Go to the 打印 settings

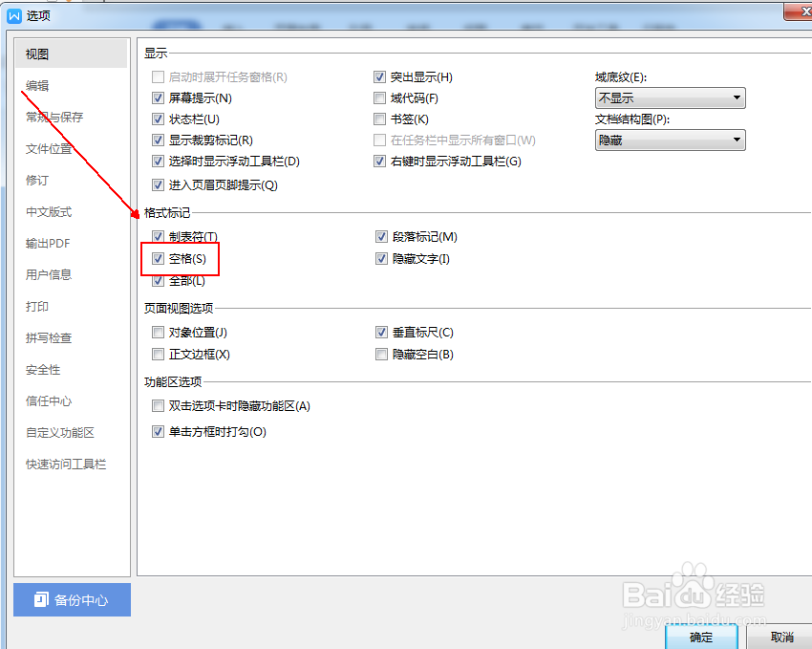pyautogui.click(x=37, y=306)
